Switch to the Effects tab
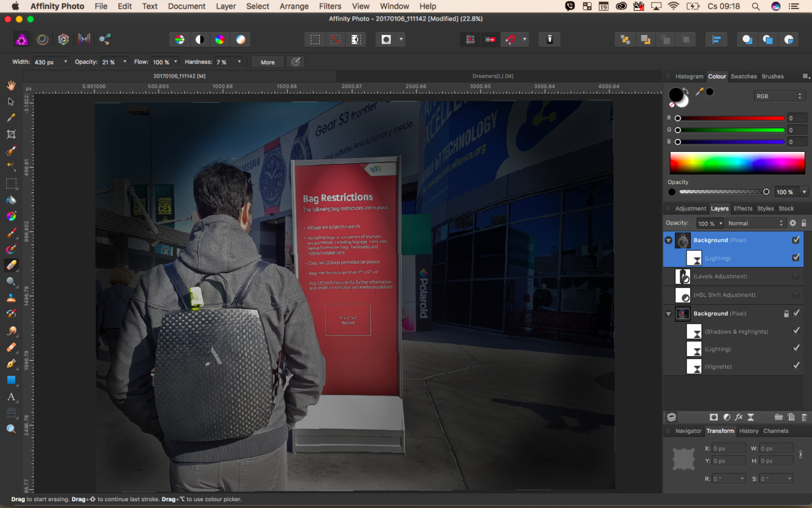Screen dimensions: 812x508 [x=743, y=208]
